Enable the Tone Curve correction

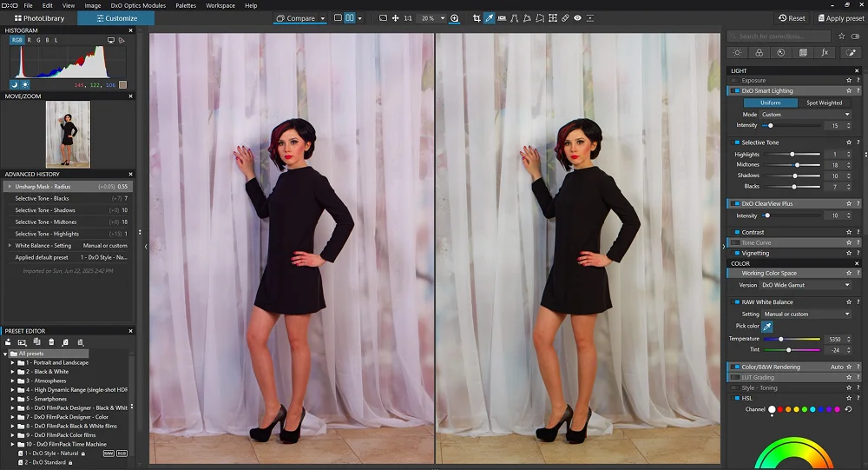(735, 242)
